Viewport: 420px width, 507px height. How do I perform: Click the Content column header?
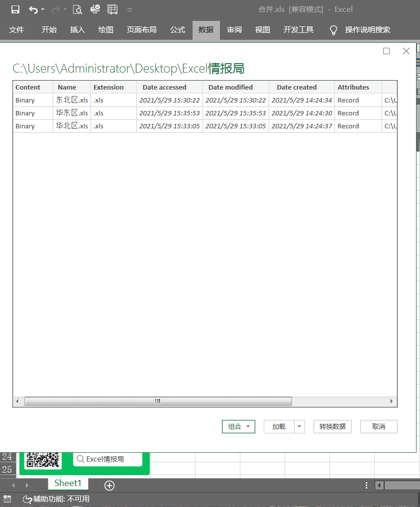(x=33, y=87)
